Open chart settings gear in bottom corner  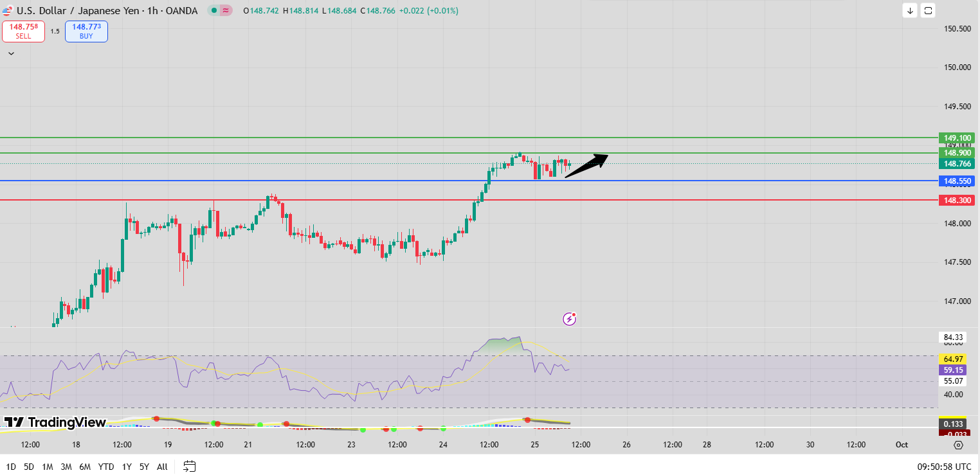[x=959, y=445]
